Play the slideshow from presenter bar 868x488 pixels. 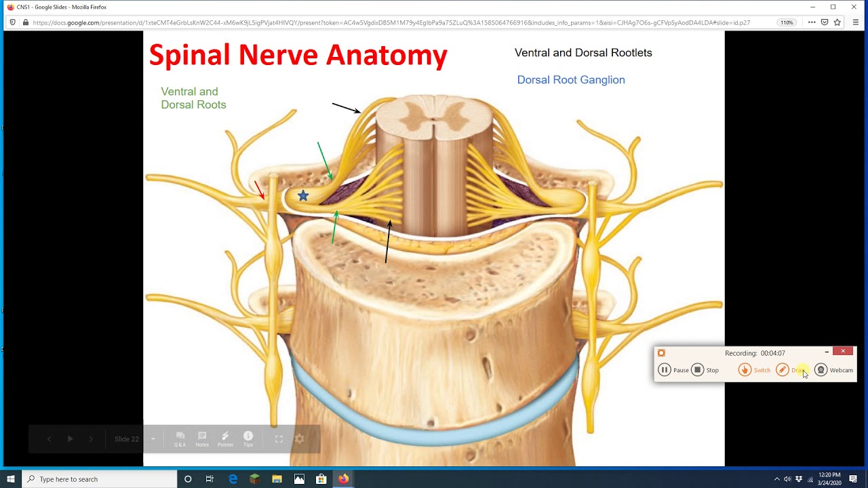click(70, 439)
